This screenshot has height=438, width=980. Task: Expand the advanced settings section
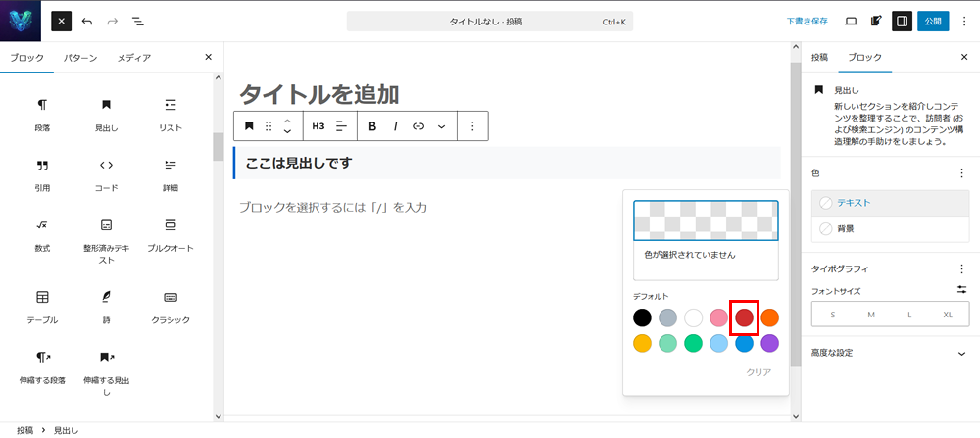961,353
